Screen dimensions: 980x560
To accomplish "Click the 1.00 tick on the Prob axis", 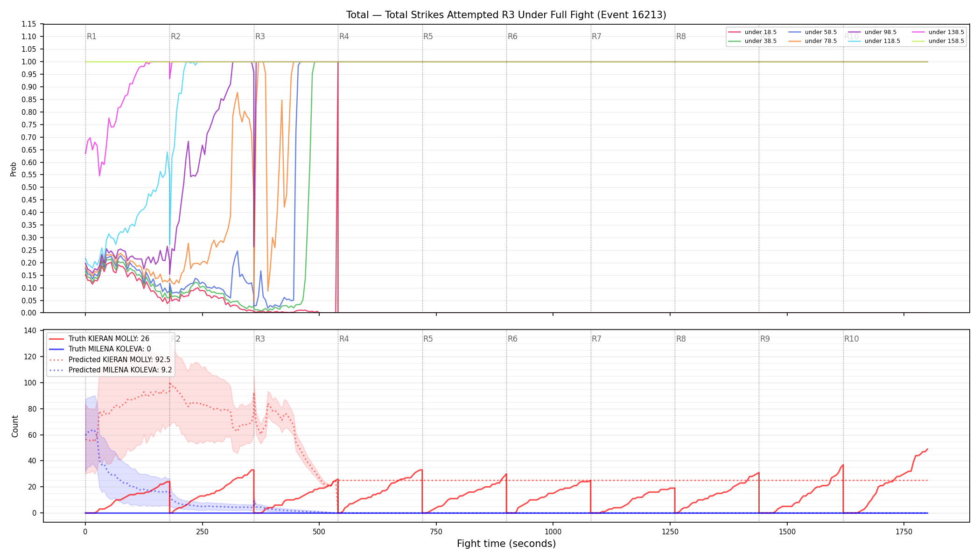I will [x=29, y=62].
